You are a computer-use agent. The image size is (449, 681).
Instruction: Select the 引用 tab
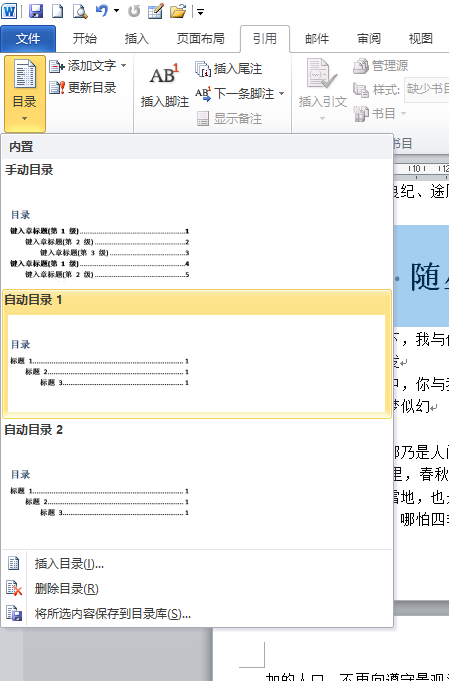pyautogui.click(x=265, y=39)
